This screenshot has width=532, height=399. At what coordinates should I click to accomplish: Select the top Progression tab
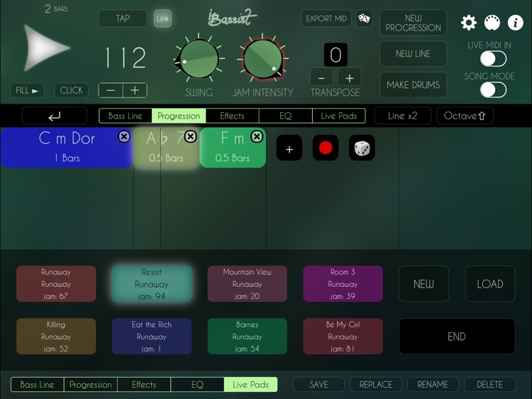(179, 116)
